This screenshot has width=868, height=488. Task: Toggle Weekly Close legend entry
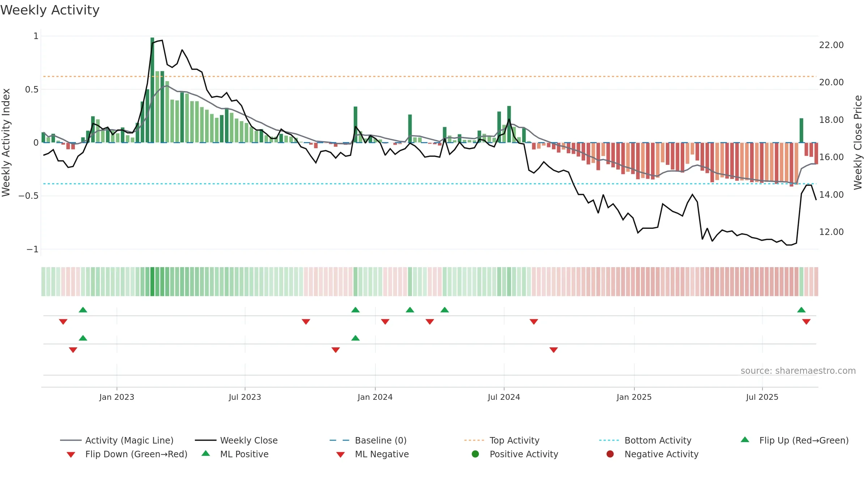(236, 440)
